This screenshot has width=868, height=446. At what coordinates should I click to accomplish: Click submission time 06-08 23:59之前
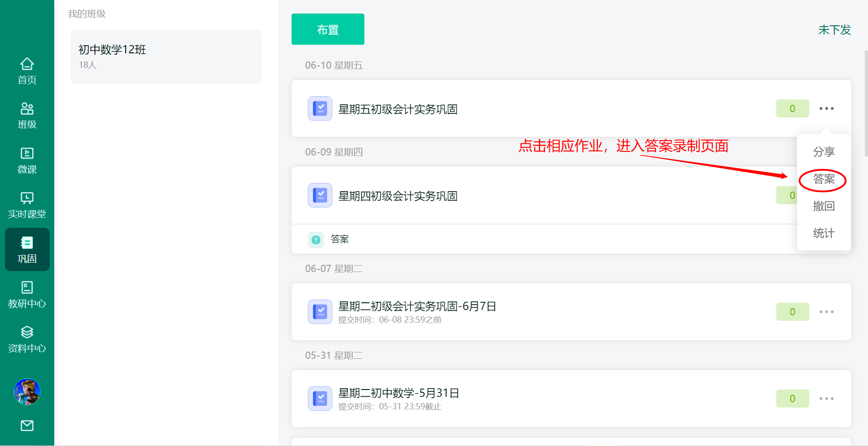click(410, 320)
